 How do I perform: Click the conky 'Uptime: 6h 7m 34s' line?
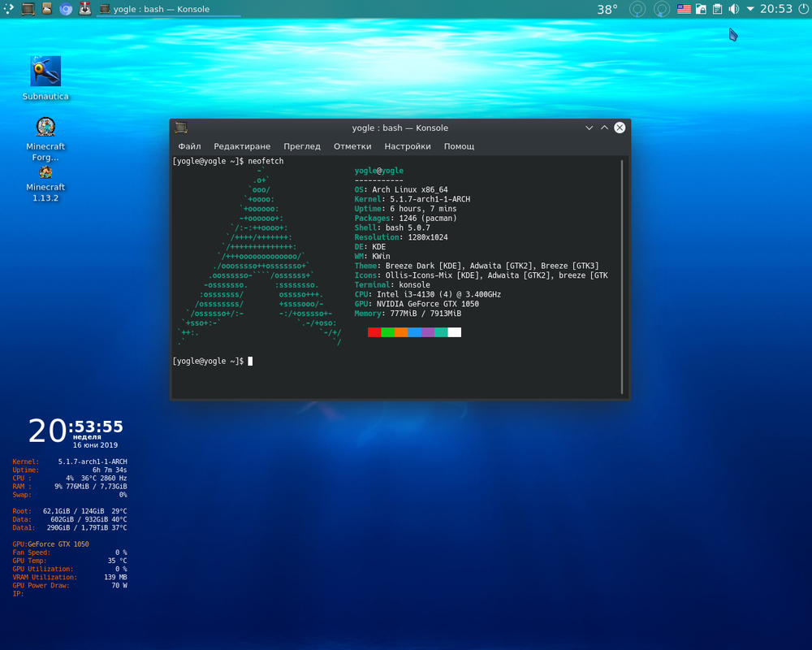(x=70, y=470)
